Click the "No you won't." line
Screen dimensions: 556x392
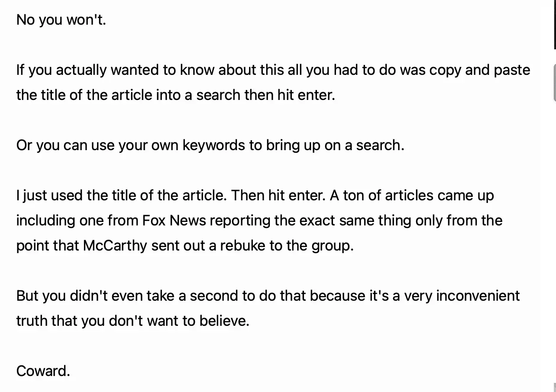coord(61,20)
